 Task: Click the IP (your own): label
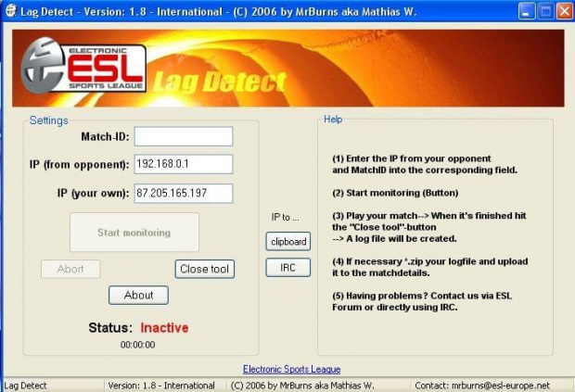(x=93, y=193)
